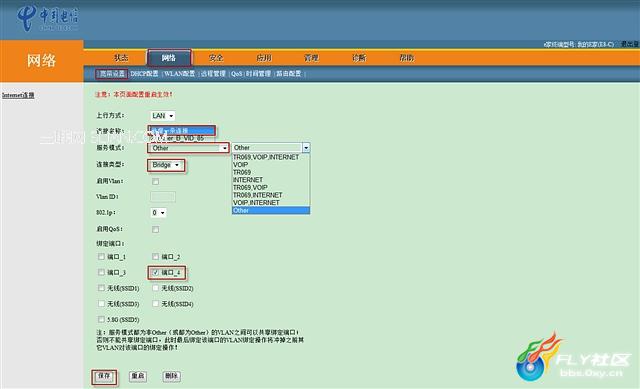Open the WLAN配置 submenu
Viewport: 640px width, 389px height.
point(179,74)
